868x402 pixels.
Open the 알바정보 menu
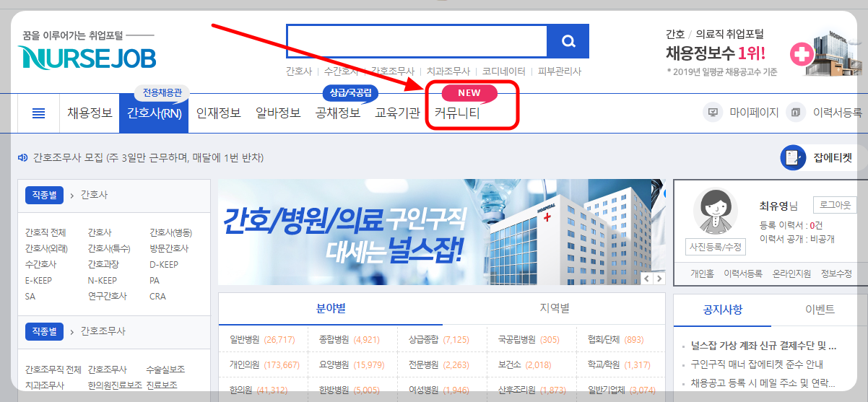tap(278, 113)
